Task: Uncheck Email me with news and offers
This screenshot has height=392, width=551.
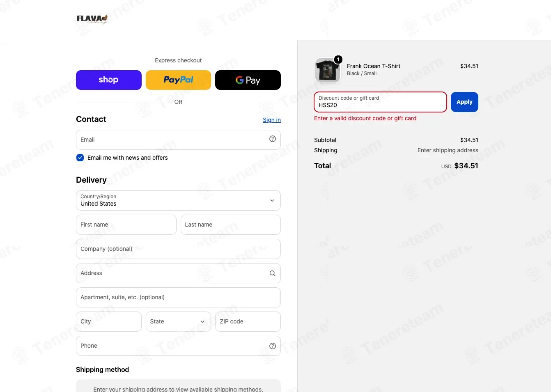Action: 80,158
